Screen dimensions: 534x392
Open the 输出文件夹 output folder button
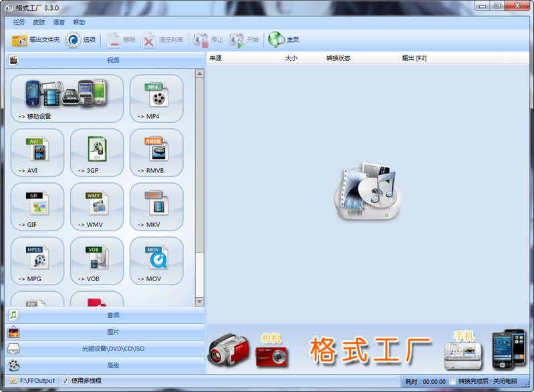point(36,40)
